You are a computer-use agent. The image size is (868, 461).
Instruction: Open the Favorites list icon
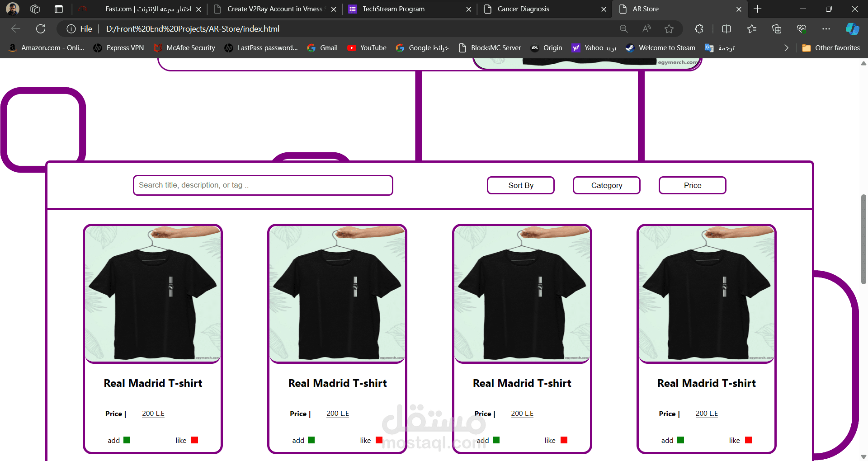[x=752, y=29]
